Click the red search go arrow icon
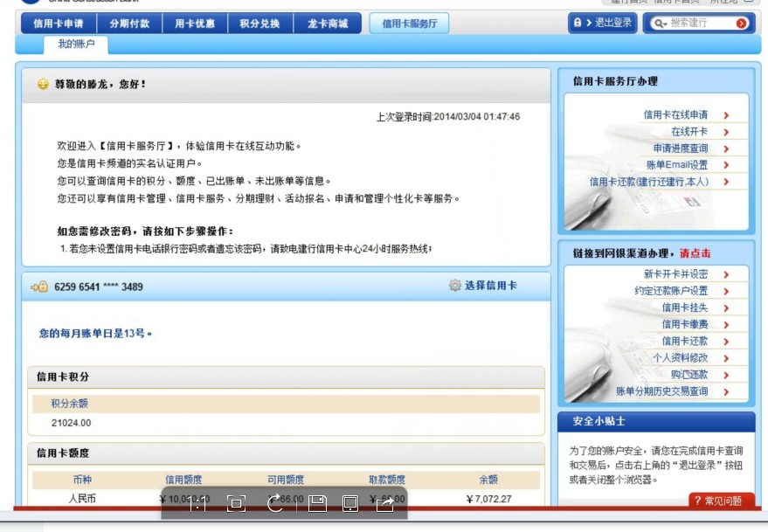 [x=742, y=23]
